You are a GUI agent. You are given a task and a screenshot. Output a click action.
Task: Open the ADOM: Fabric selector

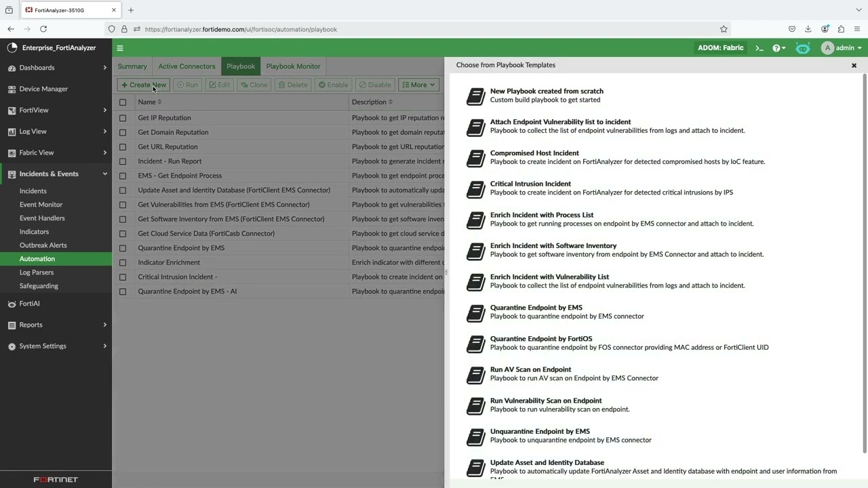pyautogui.click(x=720, y=48)
